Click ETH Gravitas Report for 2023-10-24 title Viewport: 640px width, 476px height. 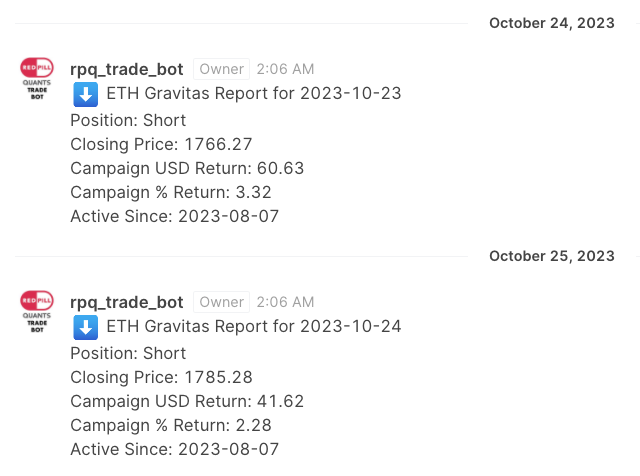[x=253, y=327]
